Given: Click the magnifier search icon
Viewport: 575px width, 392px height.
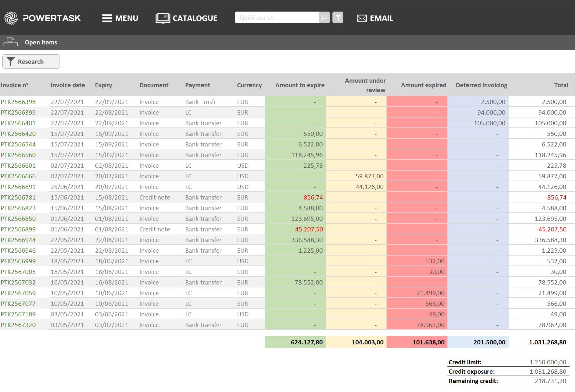Looking at the screenshot, I should click(x=324, y=17).
